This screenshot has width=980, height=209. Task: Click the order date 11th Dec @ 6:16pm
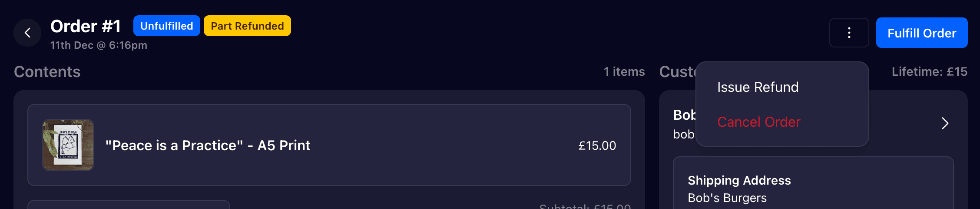(x=99, y=45)
